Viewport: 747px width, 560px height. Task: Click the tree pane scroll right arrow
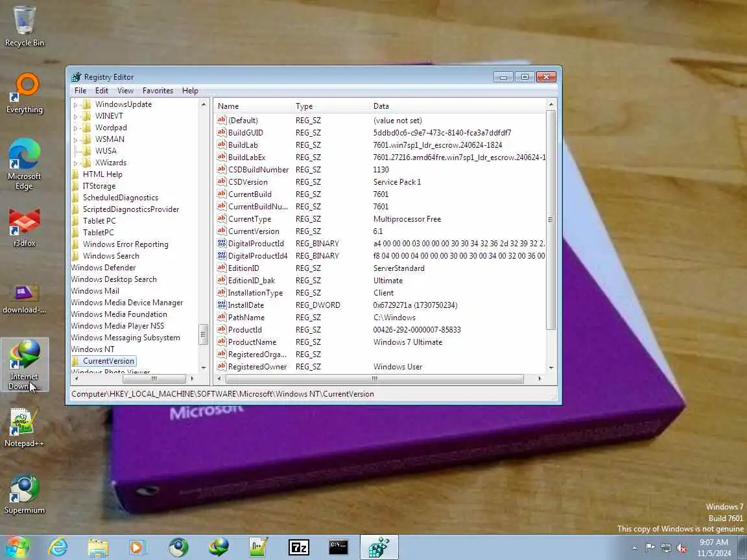pos(192,379)
